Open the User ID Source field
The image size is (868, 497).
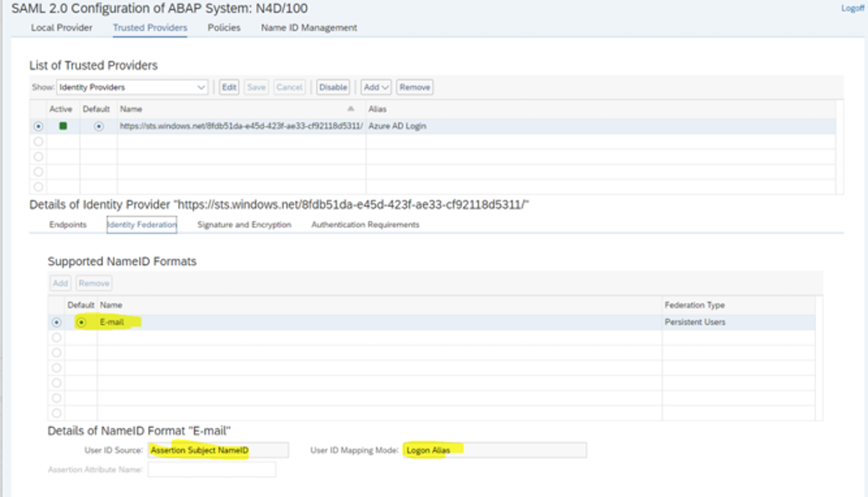[x=217, y=451]
